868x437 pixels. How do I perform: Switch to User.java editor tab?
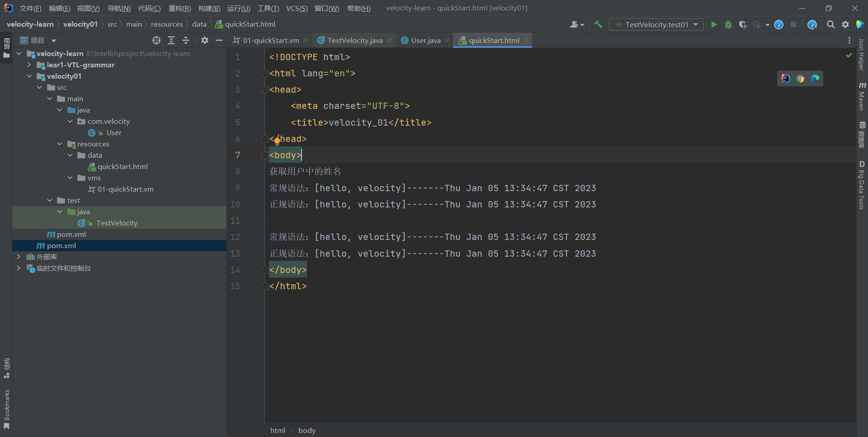[x=425, y=40]
